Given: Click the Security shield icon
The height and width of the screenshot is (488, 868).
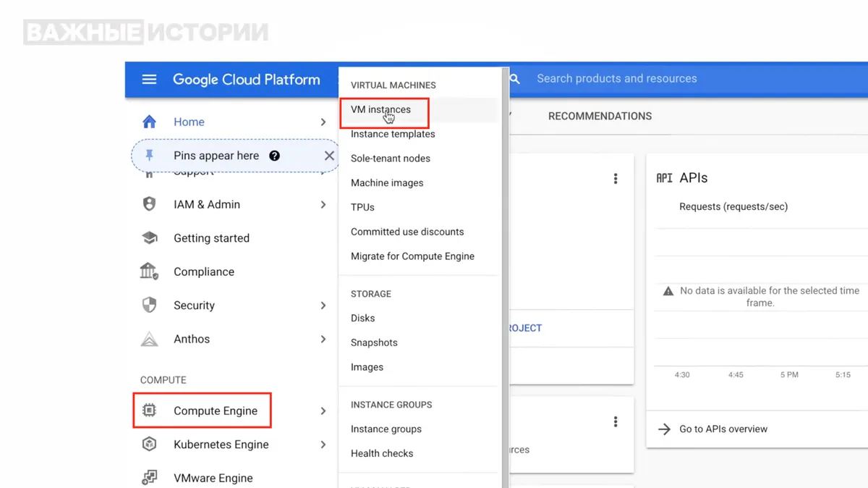Looking at the screenshot, I should click(x=149, y=305).
